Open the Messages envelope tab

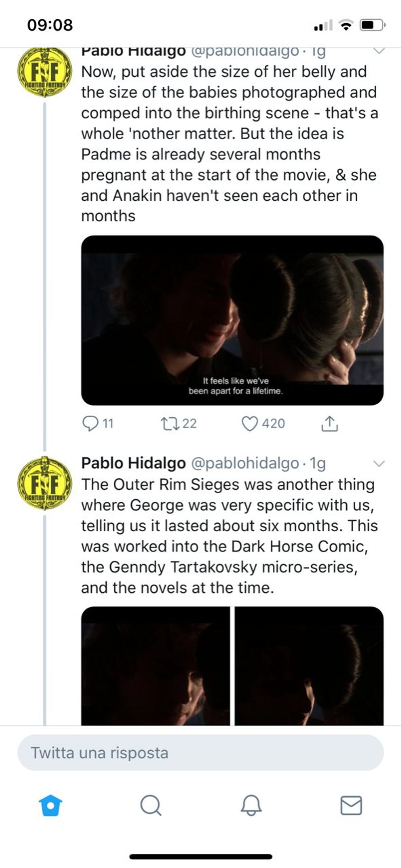(351, 805)
